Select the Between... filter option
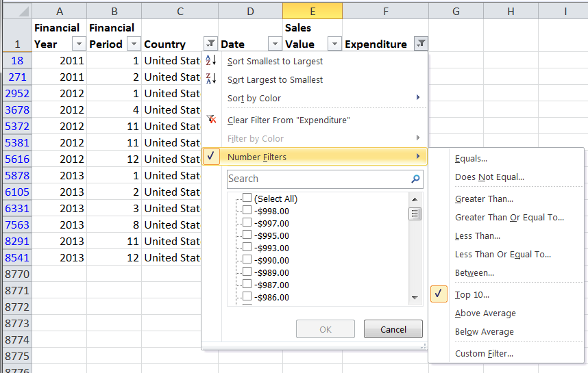 (x=474, y=272)
